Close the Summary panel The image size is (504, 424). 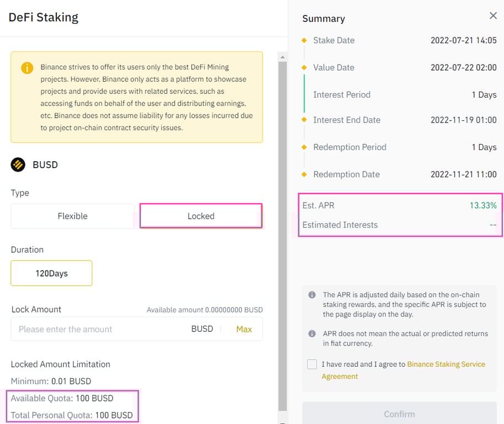[493, 15]
